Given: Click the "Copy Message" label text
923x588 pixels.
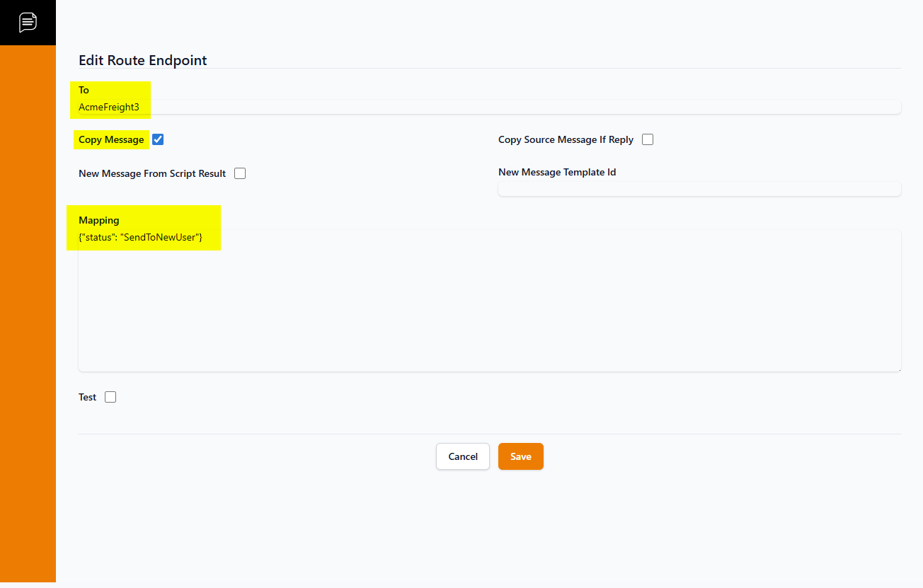Looking at the screenshot, I should pyautogui.click(x=111, y=139).
